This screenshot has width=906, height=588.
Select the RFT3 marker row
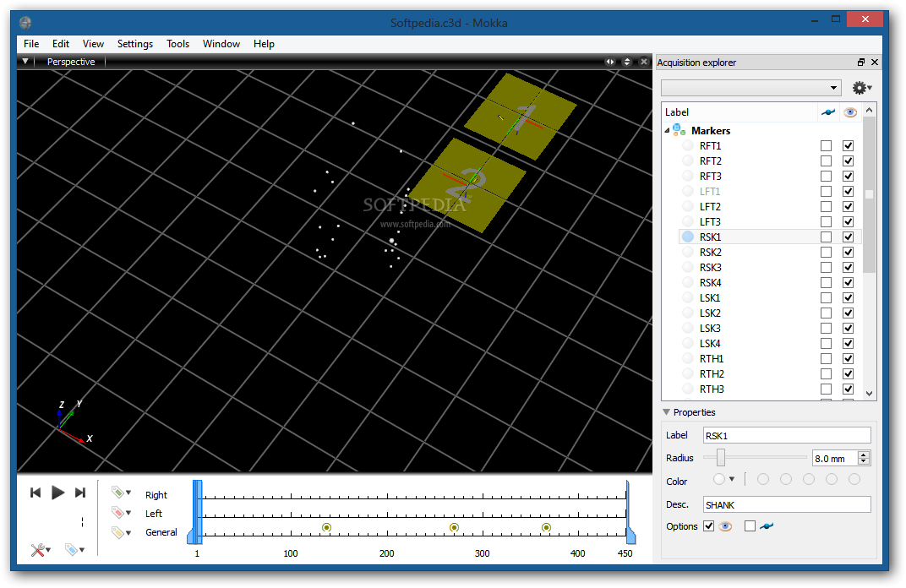[770, 177]
